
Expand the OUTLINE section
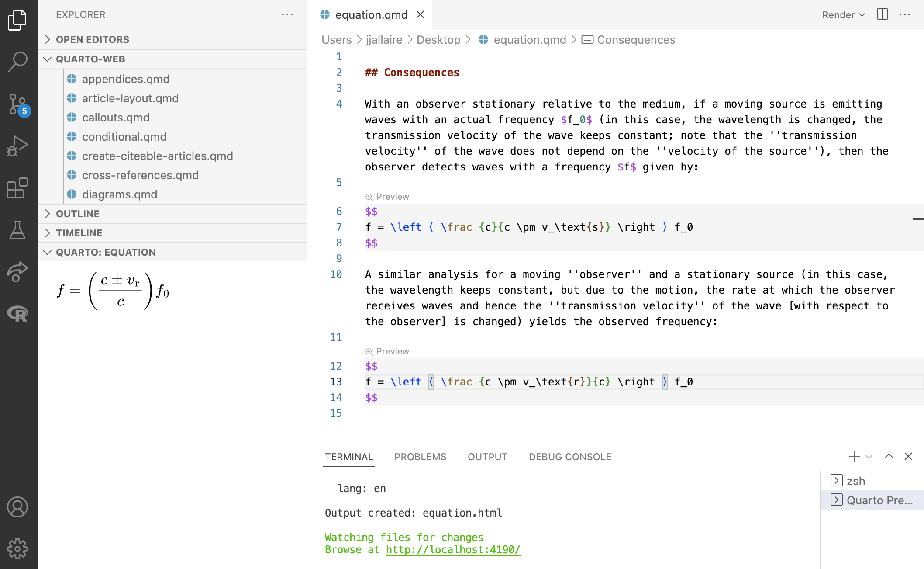78,214
